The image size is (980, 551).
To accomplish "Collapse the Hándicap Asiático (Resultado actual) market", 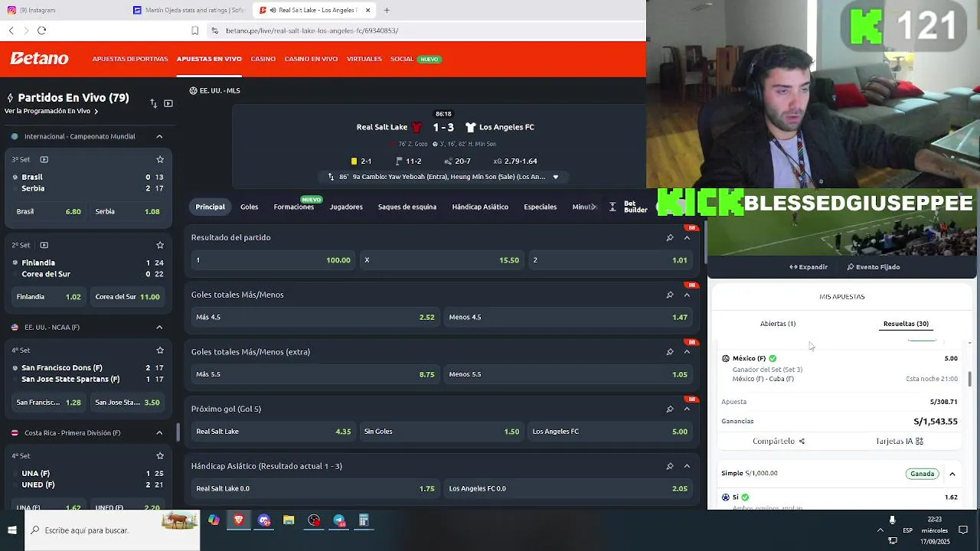I will 687,466.
